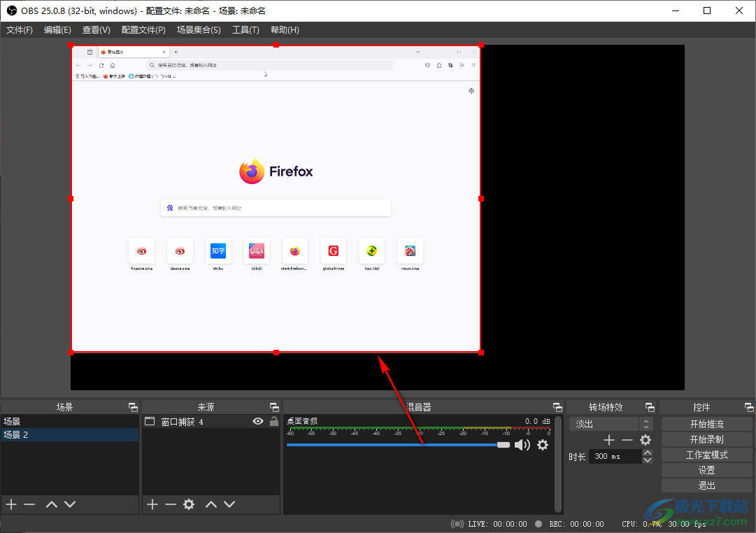Select 场景 in the scene list
756x533 pixels.
click(70, 421)
